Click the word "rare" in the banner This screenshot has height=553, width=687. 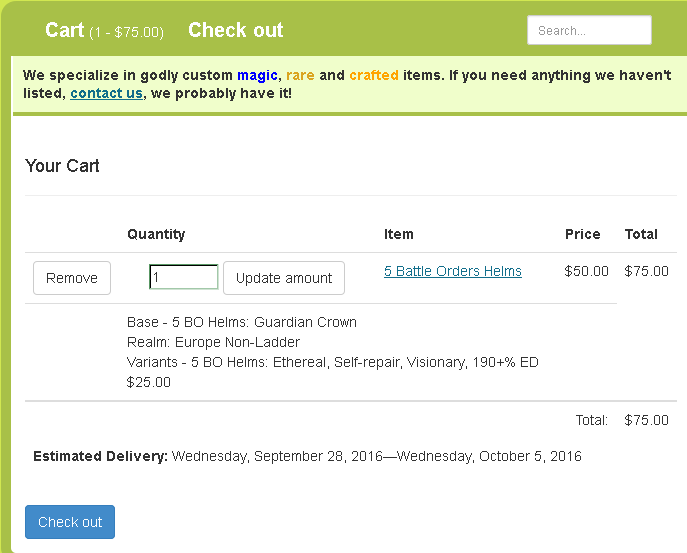point(300,75)
